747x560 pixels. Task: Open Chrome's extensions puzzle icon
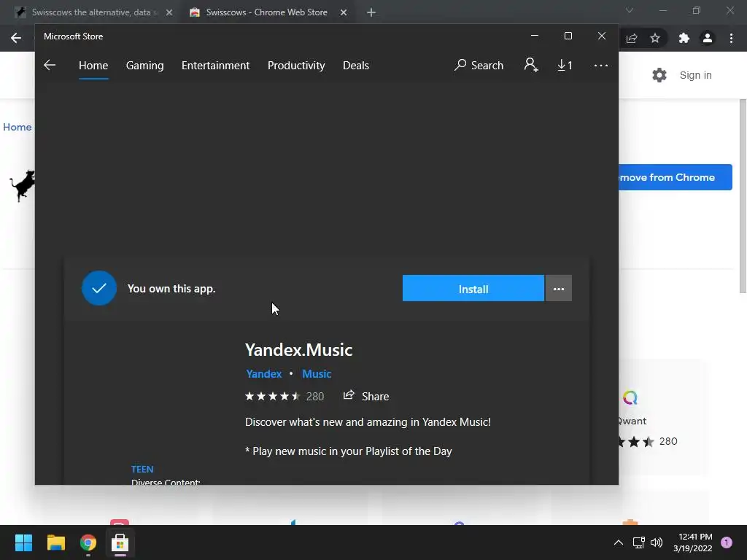click(x=684, y=38)
